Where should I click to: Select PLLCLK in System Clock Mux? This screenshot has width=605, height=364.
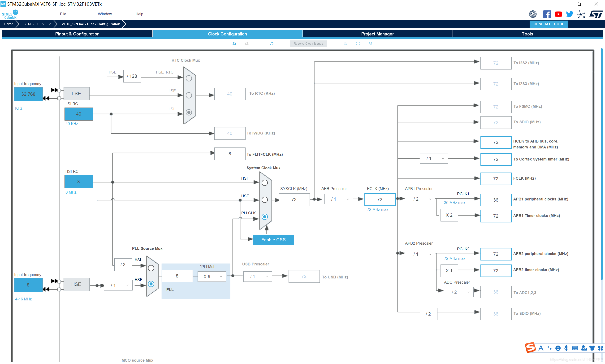pyautogui.click(x=265, y=217)
